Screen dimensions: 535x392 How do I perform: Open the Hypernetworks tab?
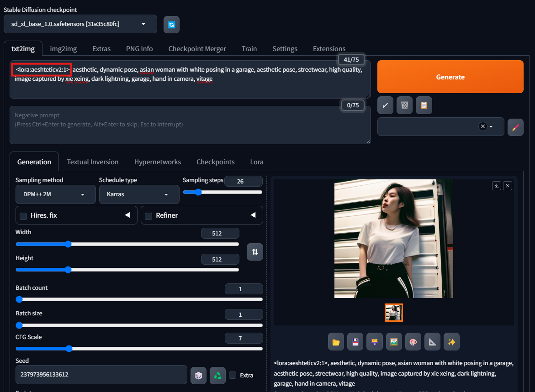click(158, 162)
